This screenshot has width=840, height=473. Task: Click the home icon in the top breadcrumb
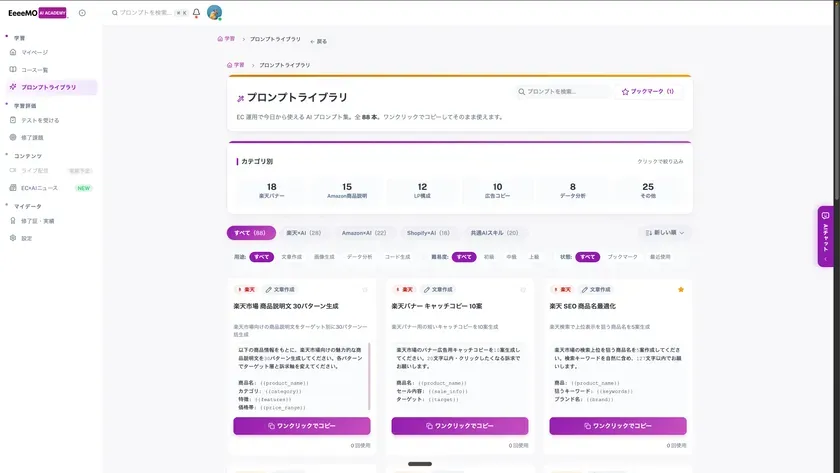tap(220, 39)
